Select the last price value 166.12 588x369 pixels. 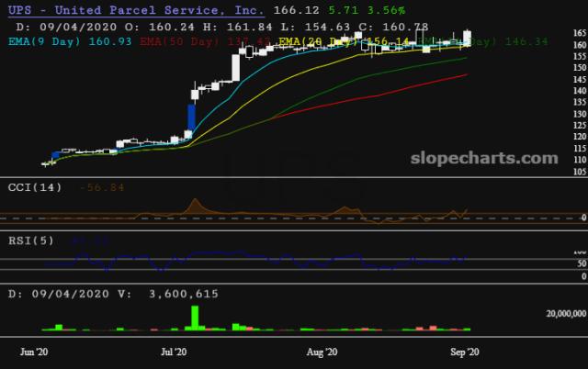point(296,10)
